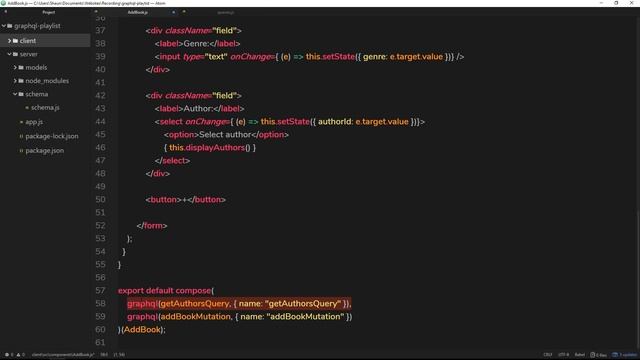
Task: Click the closing form tag on line 52
Action: click(x=152, y=226)
